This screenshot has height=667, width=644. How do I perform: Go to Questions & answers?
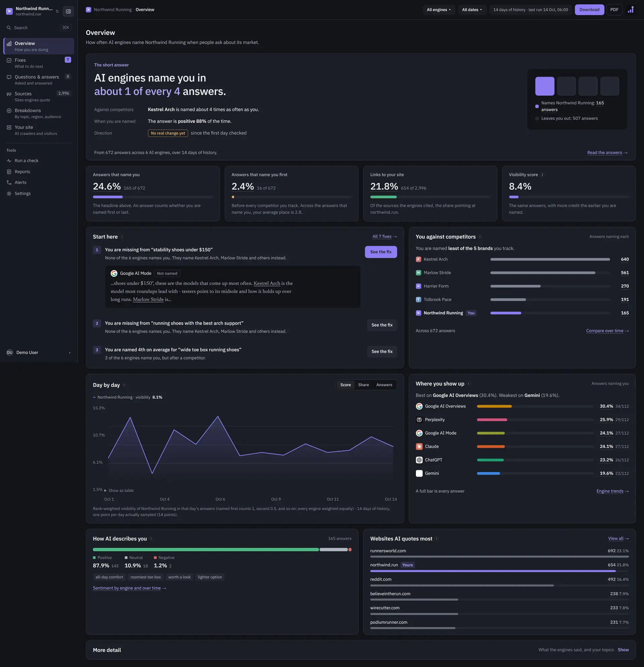pyautogui.click(x=39, y=80)
